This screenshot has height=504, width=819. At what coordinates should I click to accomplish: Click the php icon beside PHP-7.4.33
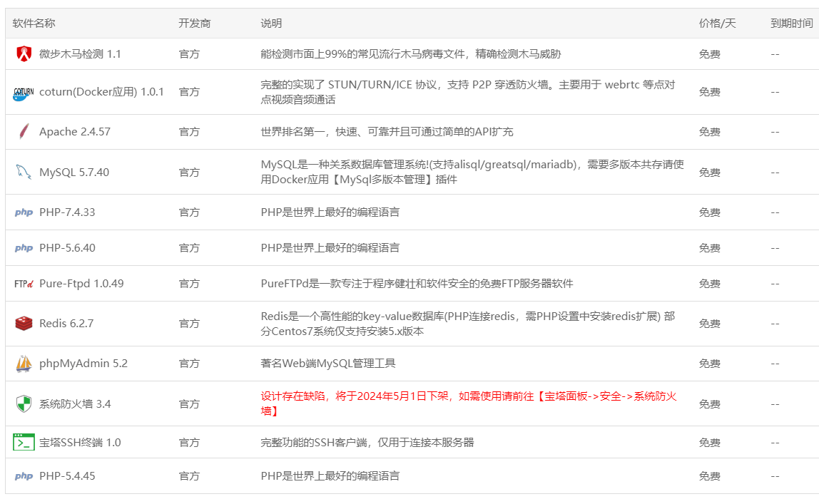[x=24, y=212]
